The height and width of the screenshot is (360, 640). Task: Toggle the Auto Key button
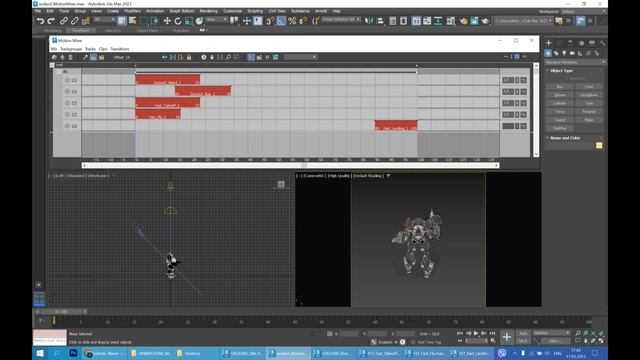[x=523, y=333]
